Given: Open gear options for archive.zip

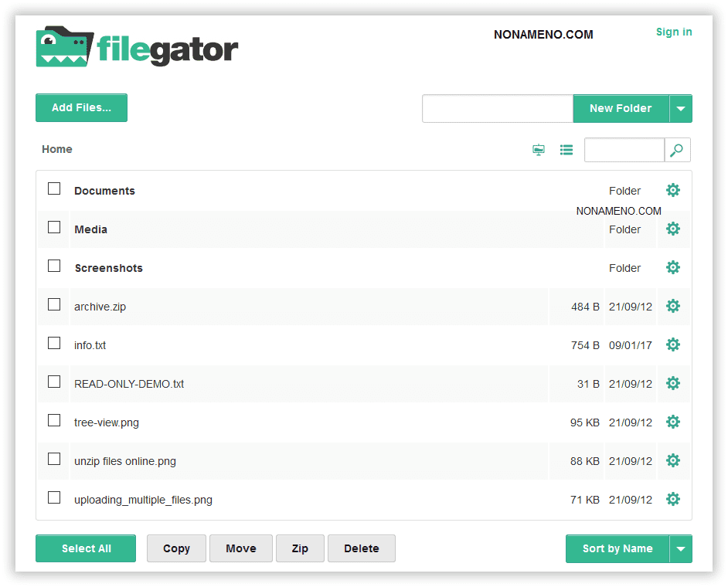Looking at the screenshot, I should [x=673, y=306].
